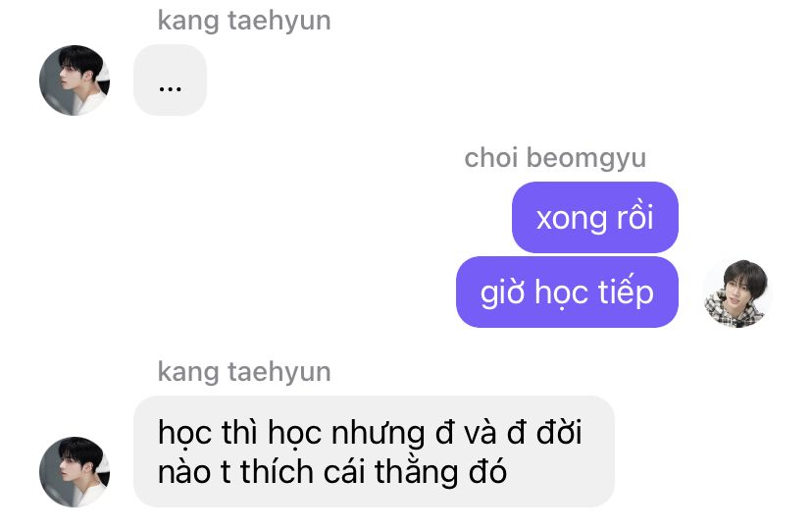
Task: Open kang taehyun's avatar beside the '...' message
Action: click(x=75, y=80)
